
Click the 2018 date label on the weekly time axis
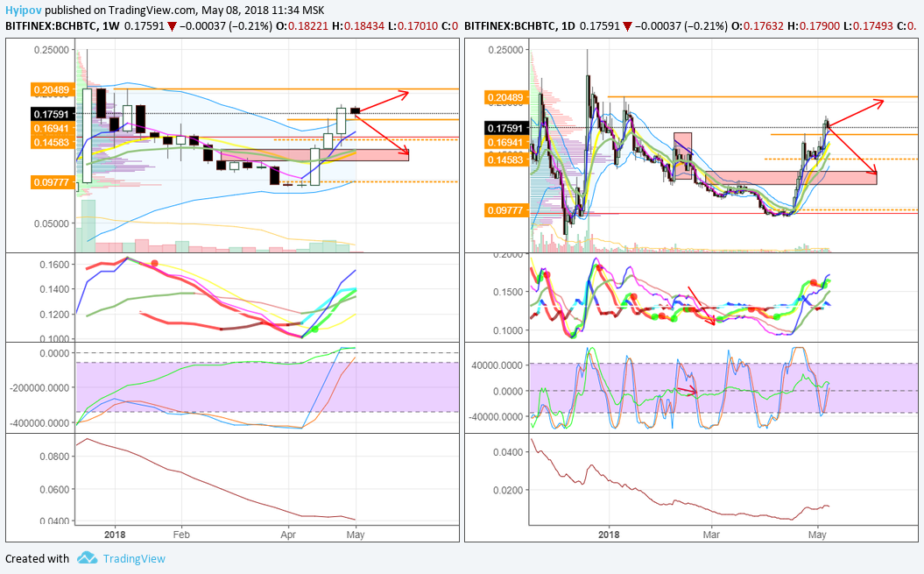[x=115, y=535]
